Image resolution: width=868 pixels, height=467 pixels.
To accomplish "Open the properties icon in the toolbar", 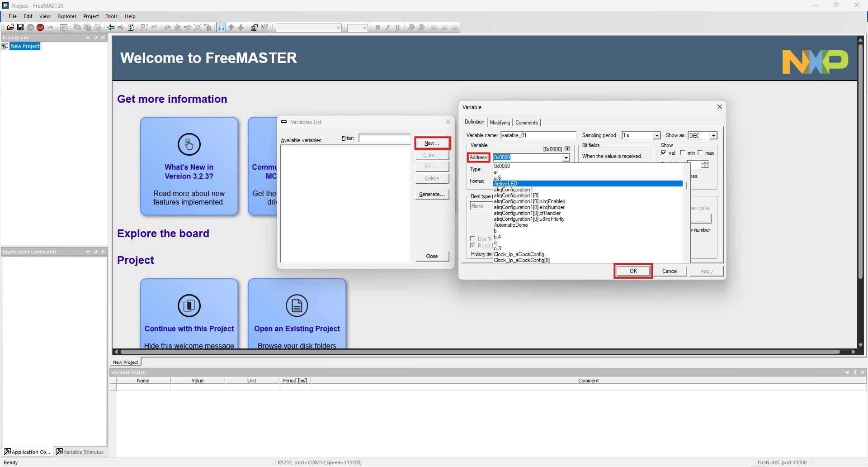I will (x=255, y=28).
